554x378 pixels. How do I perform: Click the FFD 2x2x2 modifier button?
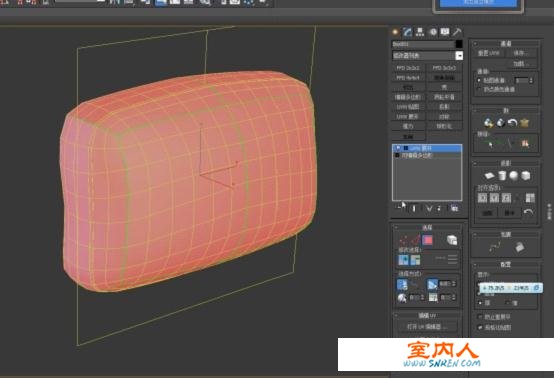(x=408, y=68)
